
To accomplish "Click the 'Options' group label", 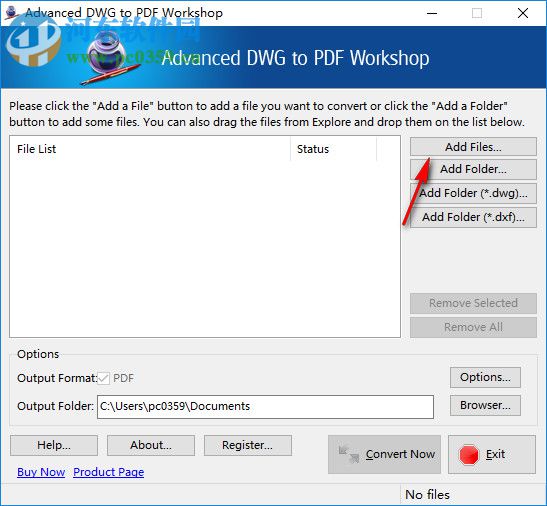I will click(38, 354).
